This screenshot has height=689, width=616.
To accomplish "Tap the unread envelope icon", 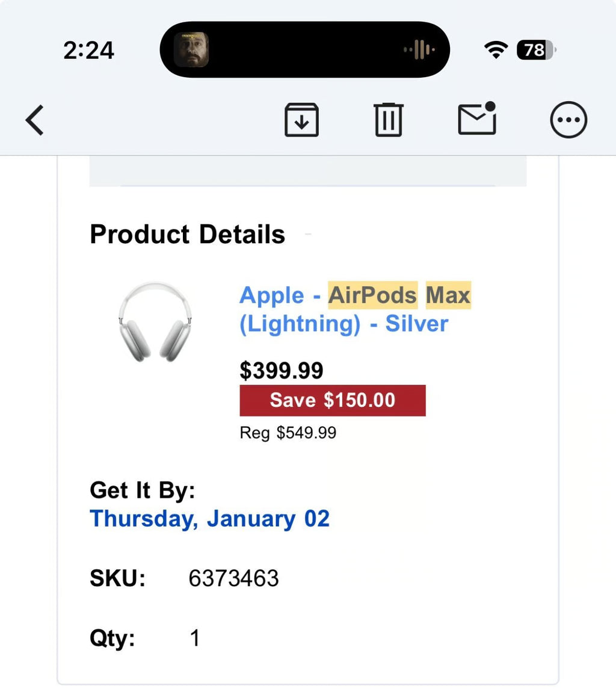I will click(476, 120).
